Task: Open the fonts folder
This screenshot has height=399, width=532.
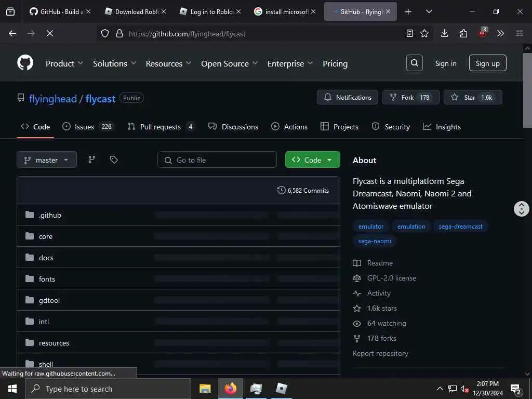Action: (x=47, y=279)
